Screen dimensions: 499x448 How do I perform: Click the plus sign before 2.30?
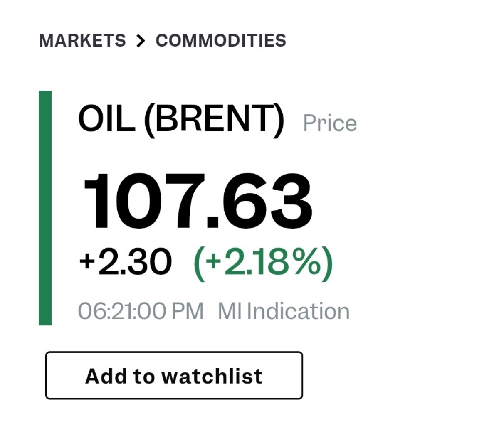(87, 262)
